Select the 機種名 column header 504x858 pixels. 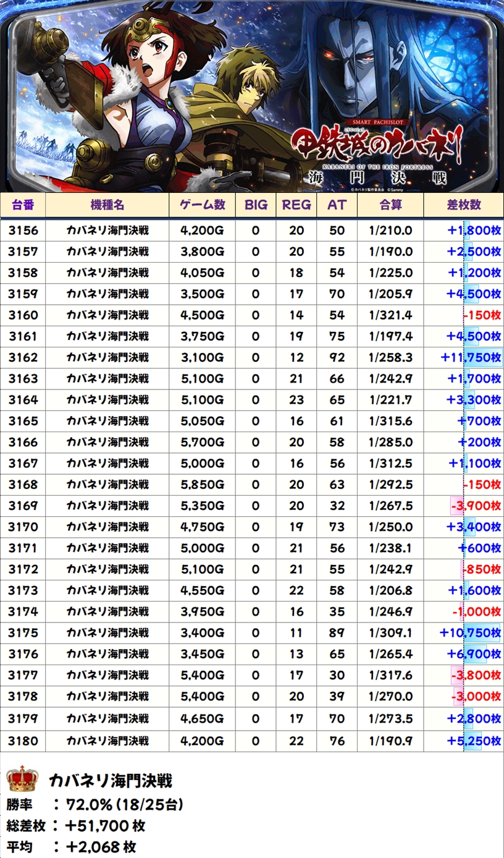click(107, 205)
